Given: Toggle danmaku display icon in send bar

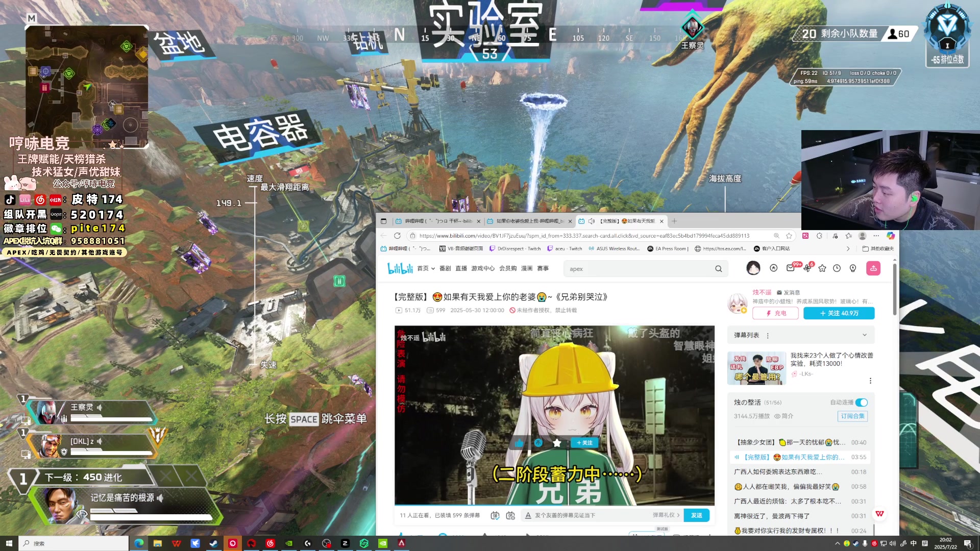Looking at the screenshot, I should pos(495,515).
